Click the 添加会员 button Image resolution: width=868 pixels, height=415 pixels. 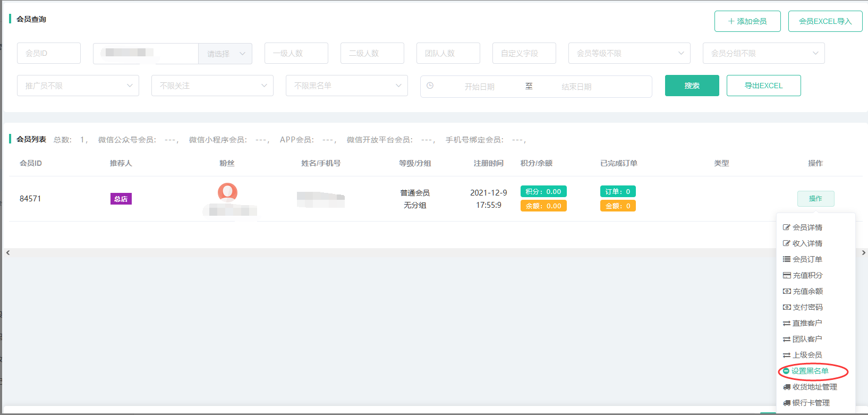click(747, 21)
